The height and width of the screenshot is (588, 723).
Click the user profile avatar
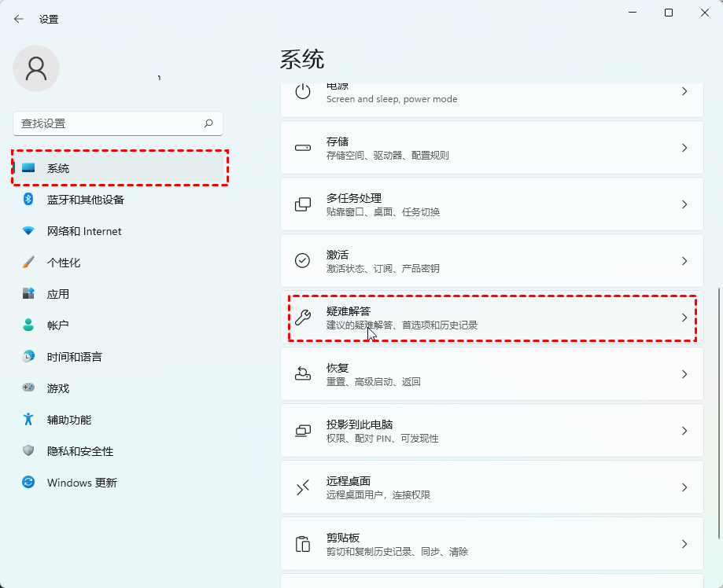click(x=36, y=68)
